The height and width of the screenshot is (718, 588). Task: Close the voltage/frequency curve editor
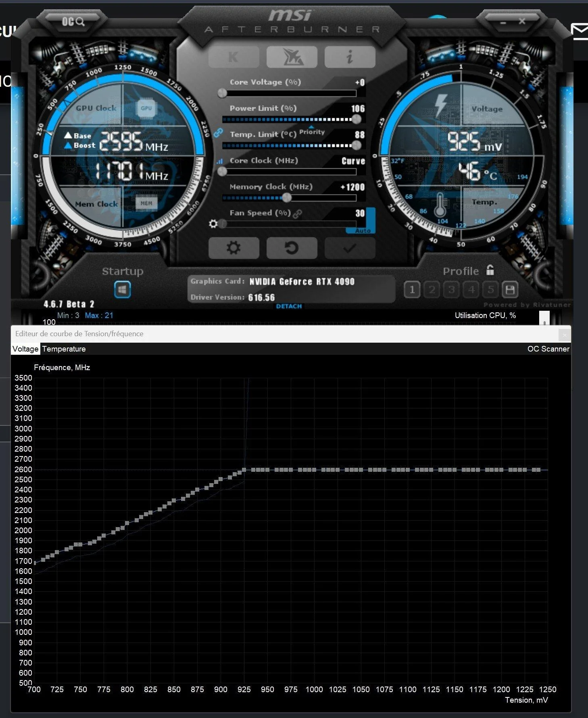(565, 335)
